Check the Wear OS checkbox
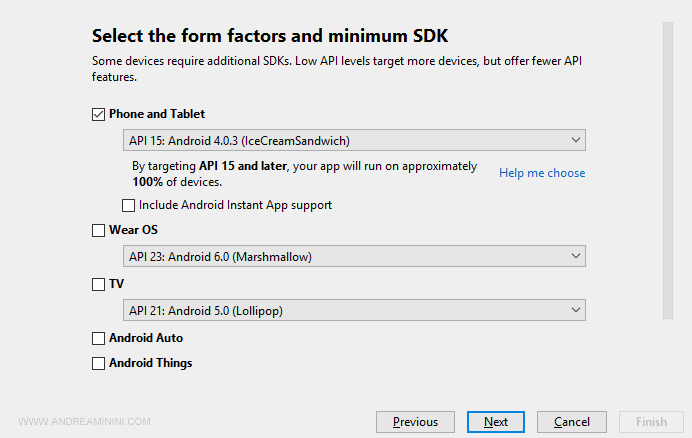The image size is (692, 438). [98, 230]
